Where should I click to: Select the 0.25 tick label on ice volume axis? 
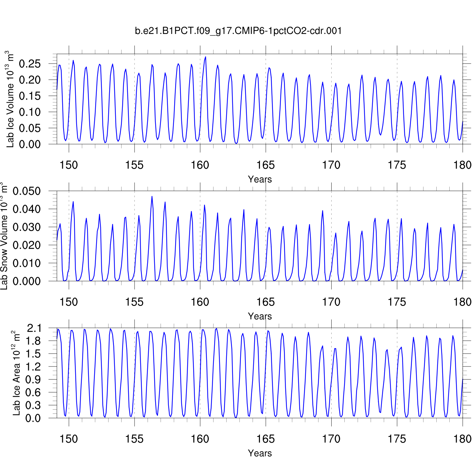click(x=30, y=64)
